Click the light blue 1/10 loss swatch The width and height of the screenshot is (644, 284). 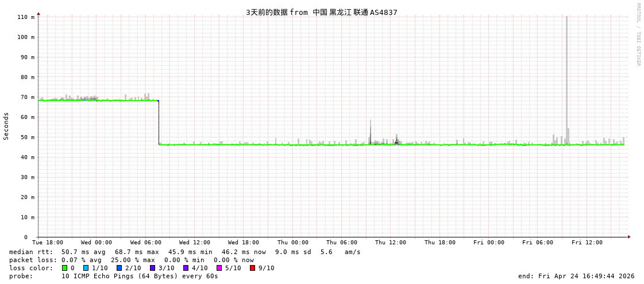86,268
